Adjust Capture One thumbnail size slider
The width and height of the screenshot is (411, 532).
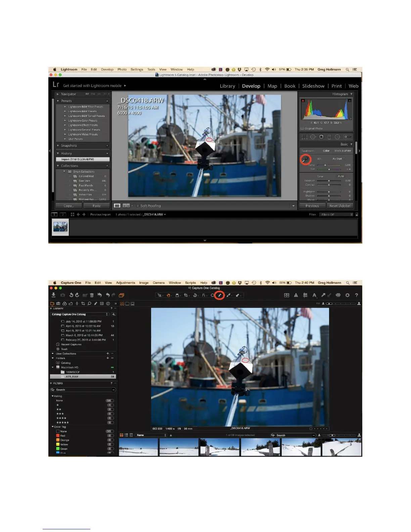point(339,435)
